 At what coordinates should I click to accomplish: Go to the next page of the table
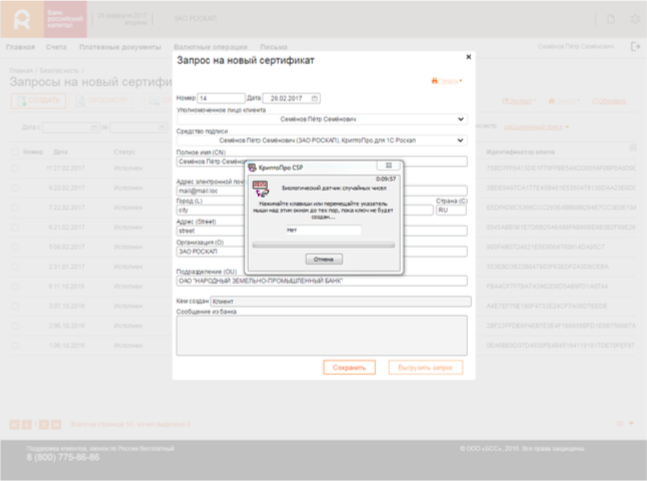point(44,424)
